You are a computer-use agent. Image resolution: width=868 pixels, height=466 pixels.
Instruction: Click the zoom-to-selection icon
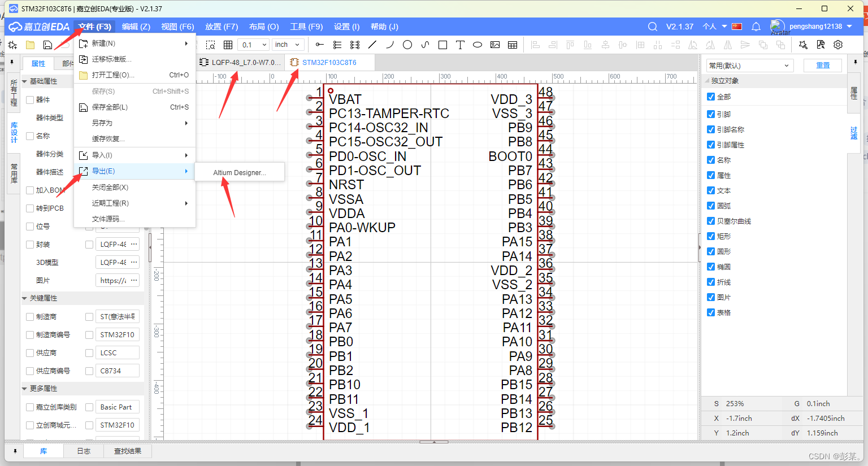pos(211,45)
